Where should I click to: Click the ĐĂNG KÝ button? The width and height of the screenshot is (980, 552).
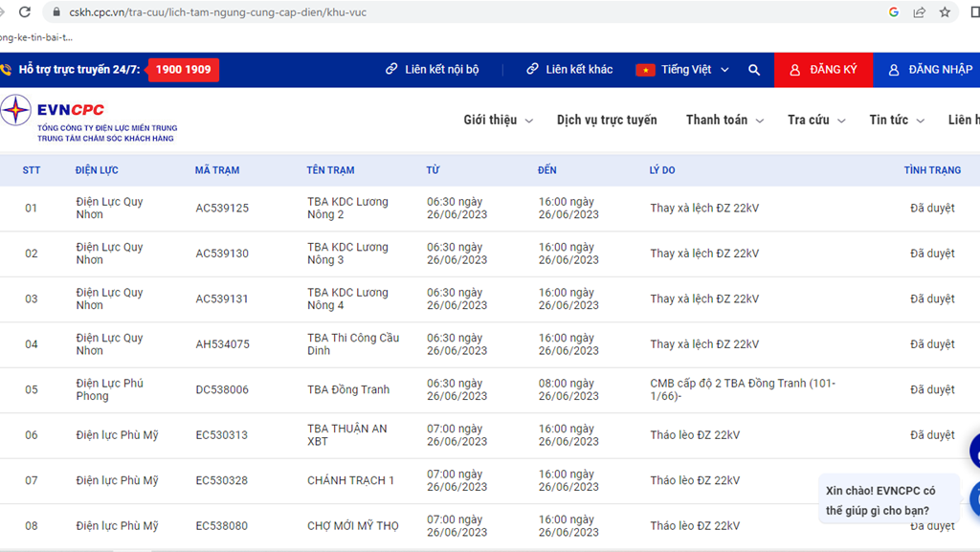[x=823, y=70]
